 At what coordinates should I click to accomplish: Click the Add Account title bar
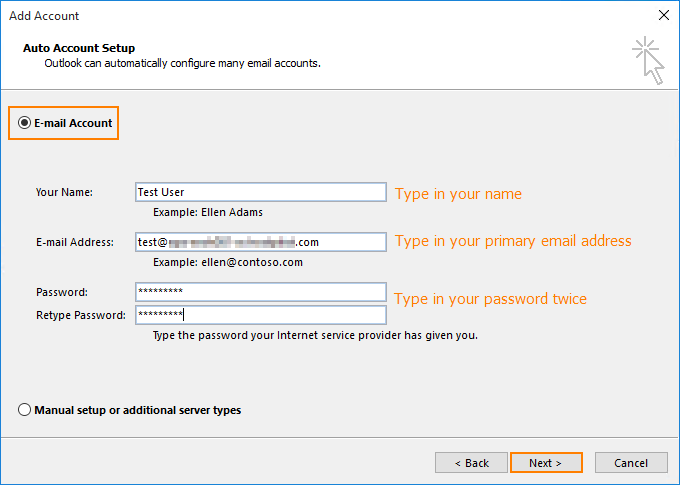coord(300,16)
